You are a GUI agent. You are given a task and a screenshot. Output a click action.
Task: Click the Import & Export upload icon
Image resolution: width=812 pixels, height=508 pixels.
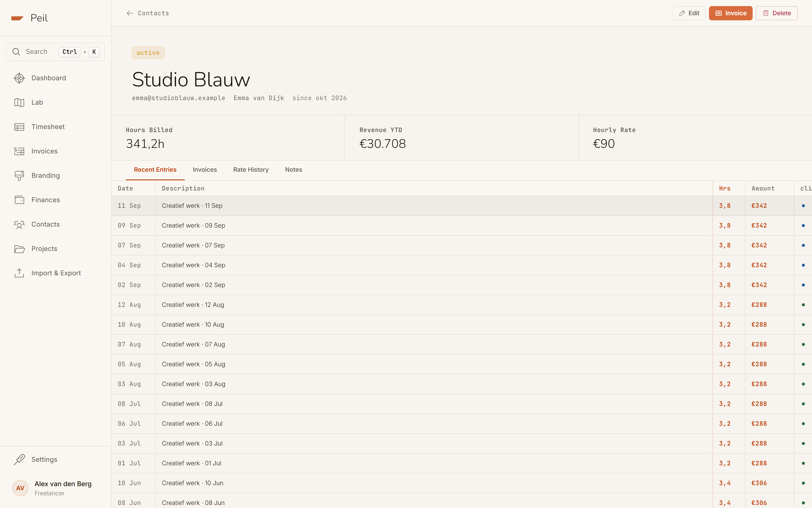point(19,273)
